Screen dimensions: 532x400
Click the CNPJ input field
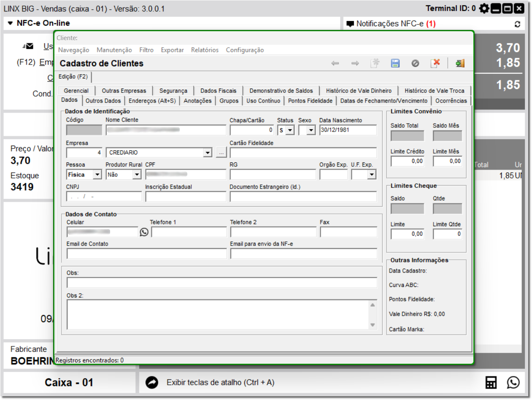pyautogui.click(x=104, y=197)
